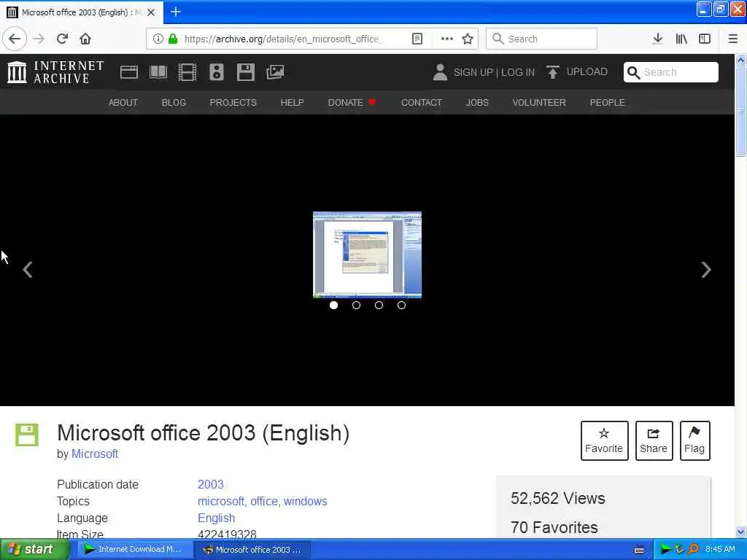Toggle reader view in address bar
747x560 pixels.
coord(417,39)
